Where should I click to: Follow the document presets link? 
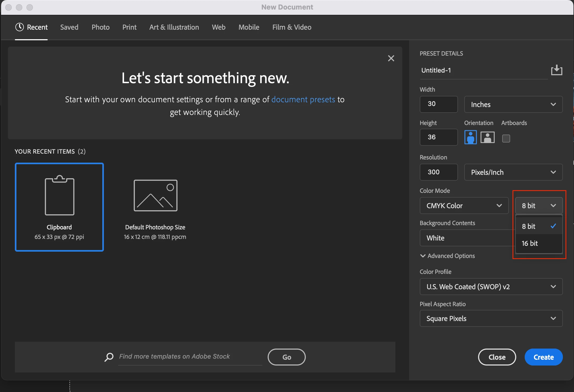[x=303, y=99]
